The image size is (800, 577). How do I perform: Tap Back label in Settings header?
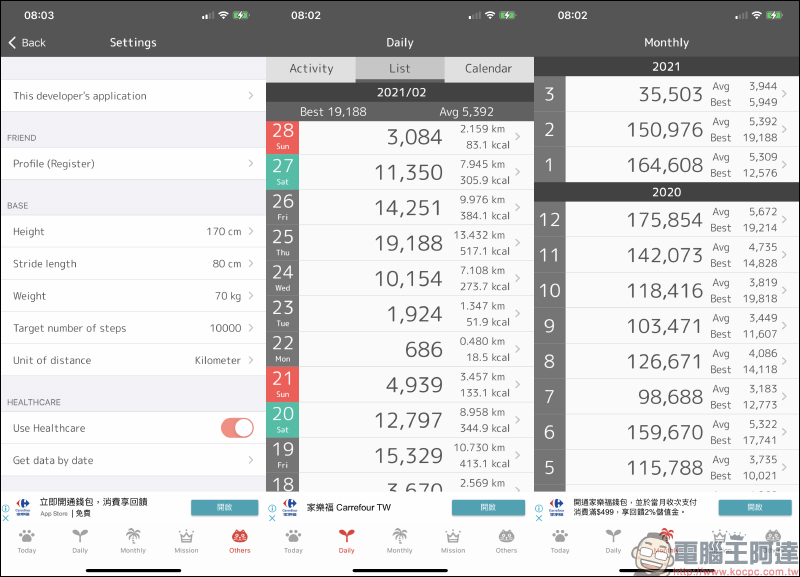pyautogui.click(x=34, y=43)
